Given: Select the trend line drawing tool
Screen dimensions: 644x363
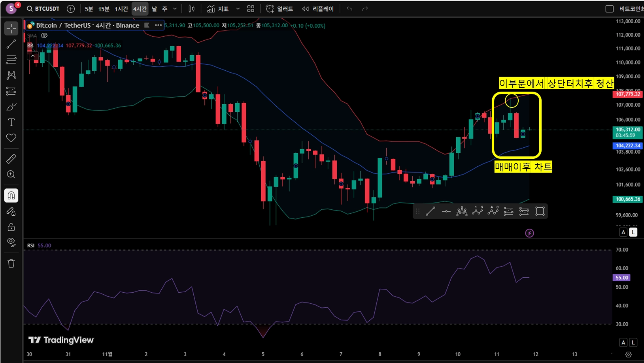Looking at the screenshot, I should pos(11,44).
